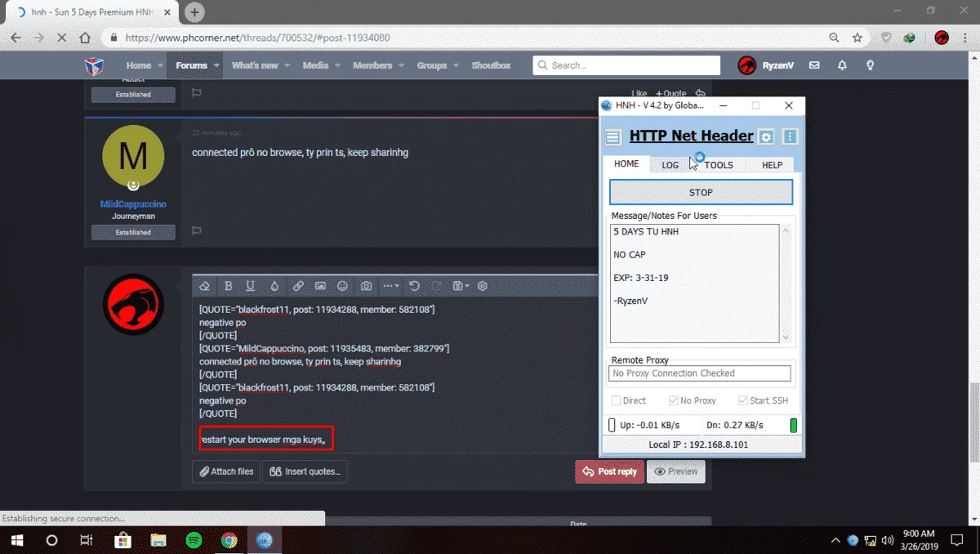
Task: Expand the Home nav dropdown arrow
Action: pyautogui.click(x=159, y=65)
